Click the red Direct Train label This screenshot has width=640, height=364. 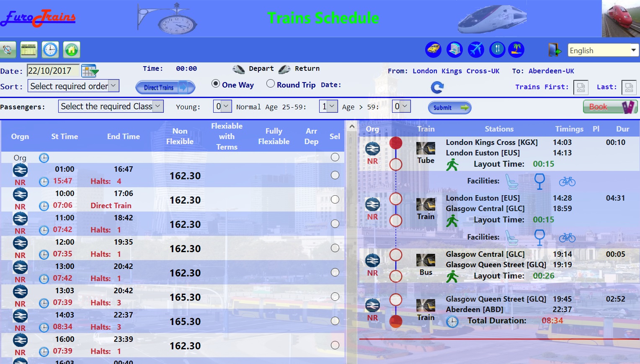111,206
